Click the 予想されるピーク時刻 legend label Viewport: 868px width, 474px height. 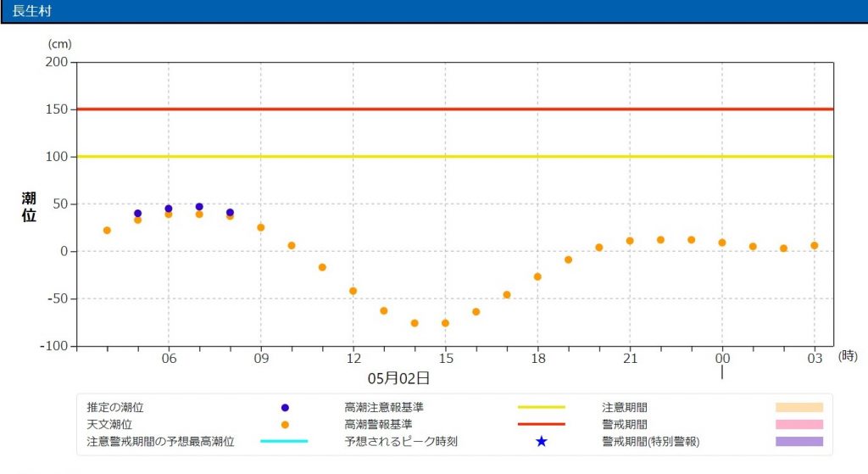(x=401, y=442)
